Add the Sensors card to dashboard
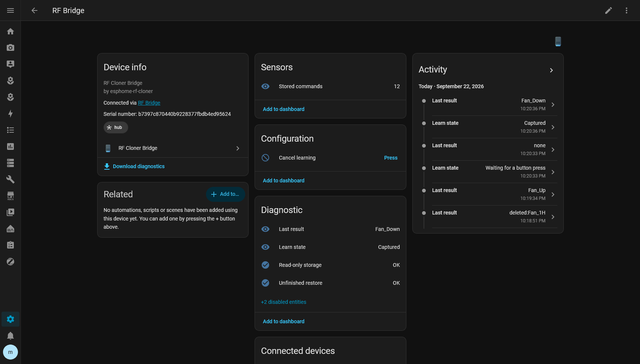 click(284, 109)
